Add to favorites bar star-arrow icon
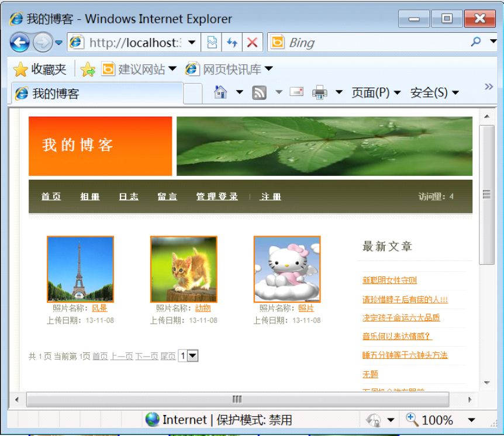 click(88, 69)
